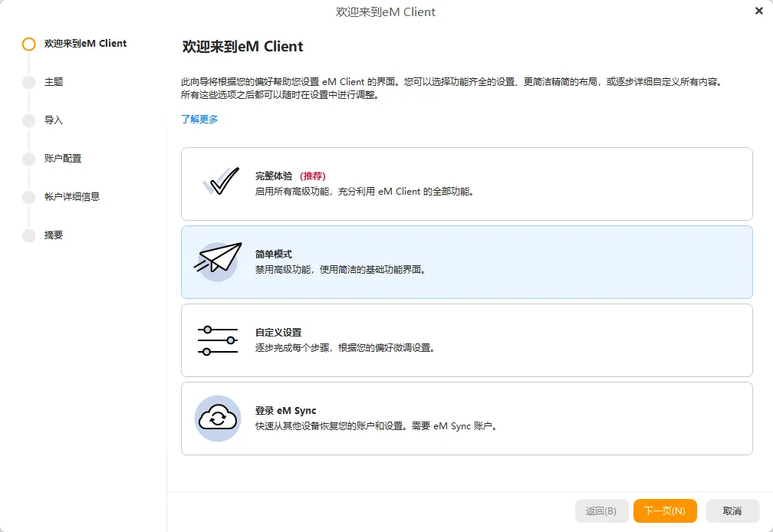Viewport: 773px width, 532px height.
Task: Click text 启用所有高级功能，充分利用 eM Client 的全部功能。
Action: coord(365,192)
